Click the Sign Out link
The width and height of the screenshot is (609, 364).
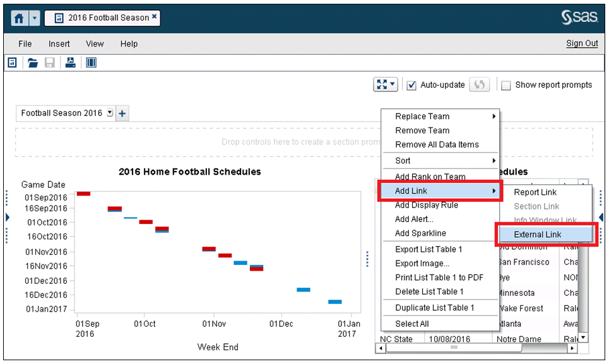pyautogui.click(x=582, y=44)
